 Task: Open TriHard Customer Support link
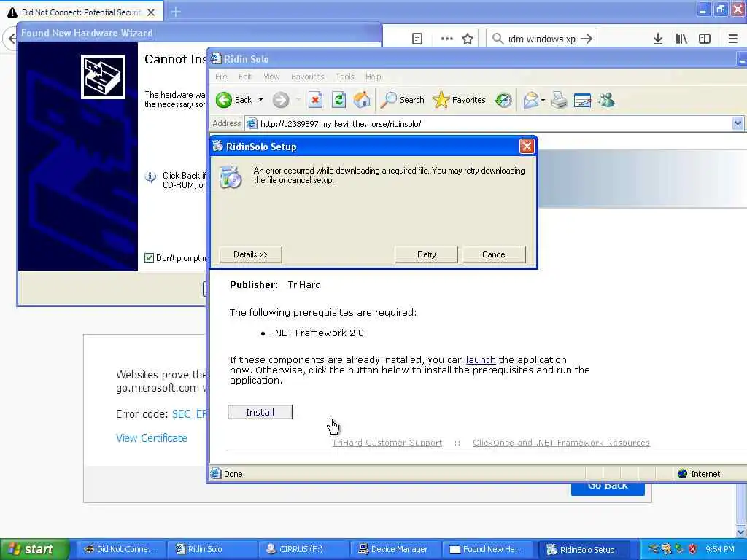point(387,443)
